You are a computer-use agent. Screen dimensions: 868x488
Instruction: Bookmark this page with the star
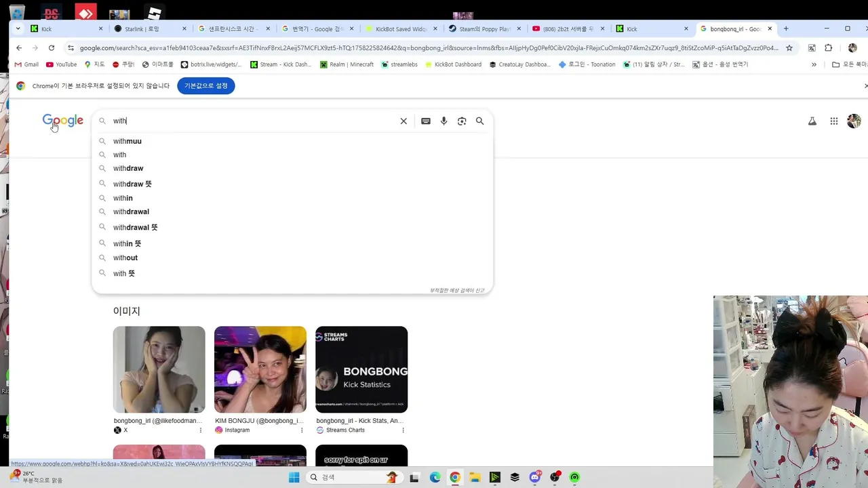789,48
